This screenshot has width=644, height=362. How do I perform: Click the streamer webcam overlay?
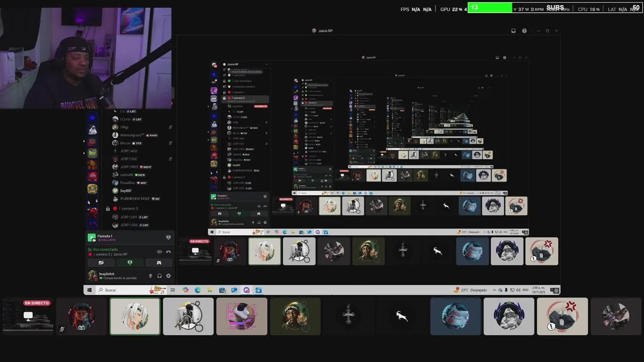[86, 58]
